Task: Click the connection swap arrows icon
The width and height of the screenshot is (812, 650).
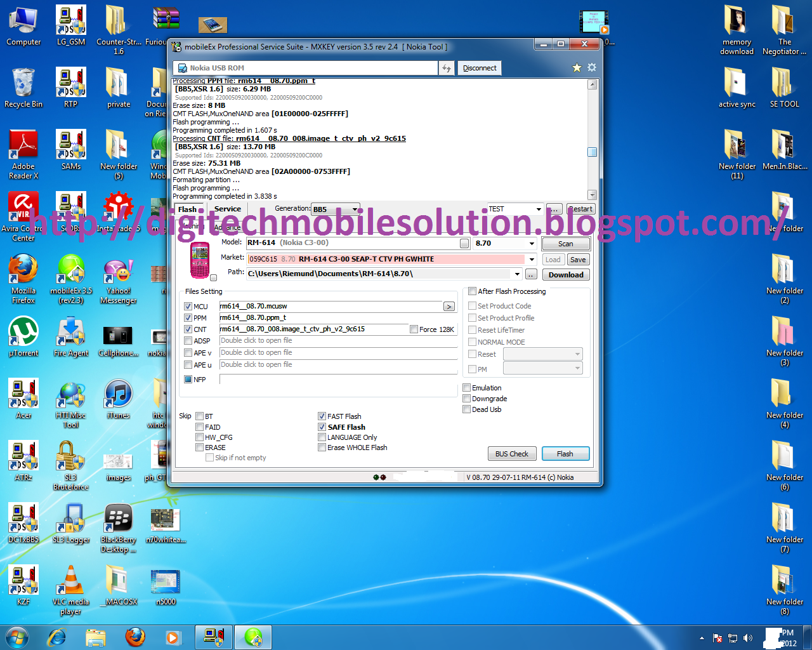Action: pyautogui.click(x=447, y=68)
